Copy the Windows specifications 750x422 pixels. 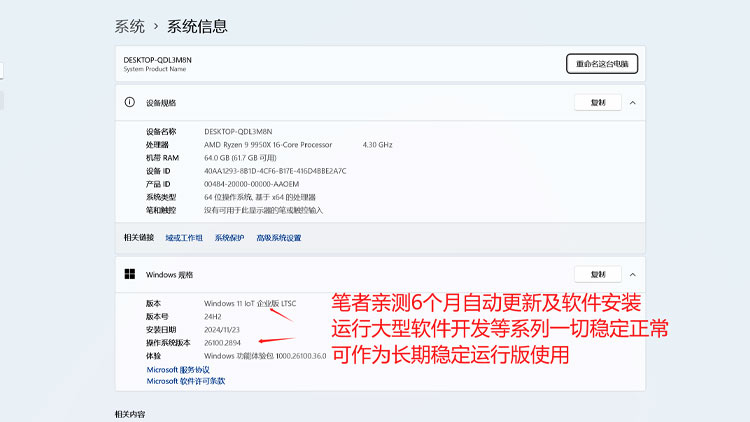tap(598, 275)
